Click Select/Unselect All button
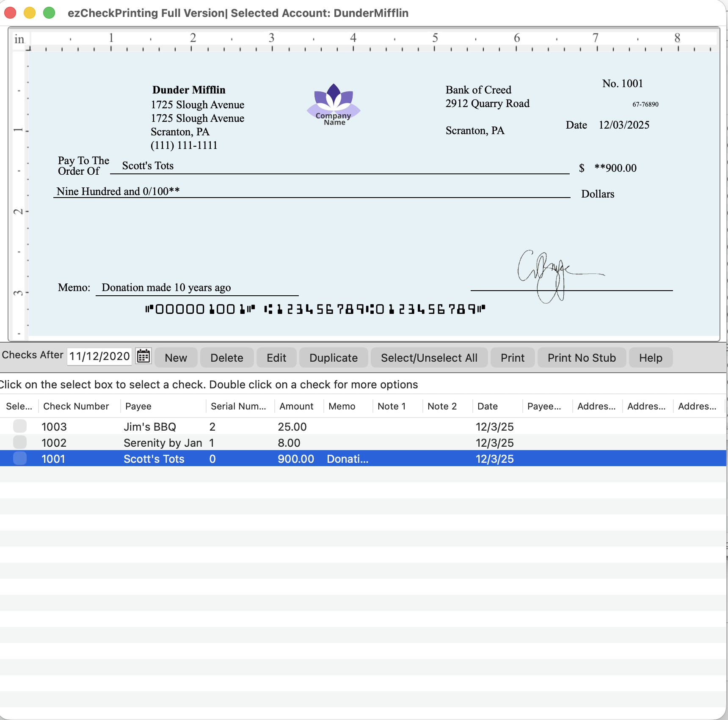The height and width of the screenshot is (720, 728). click(429, 358)
